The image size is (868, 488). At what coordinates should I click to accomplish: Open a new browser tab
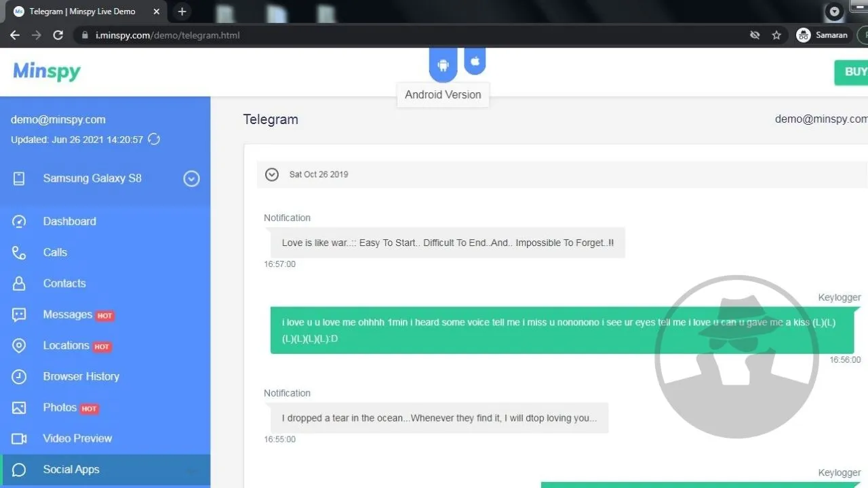(182, 12)
